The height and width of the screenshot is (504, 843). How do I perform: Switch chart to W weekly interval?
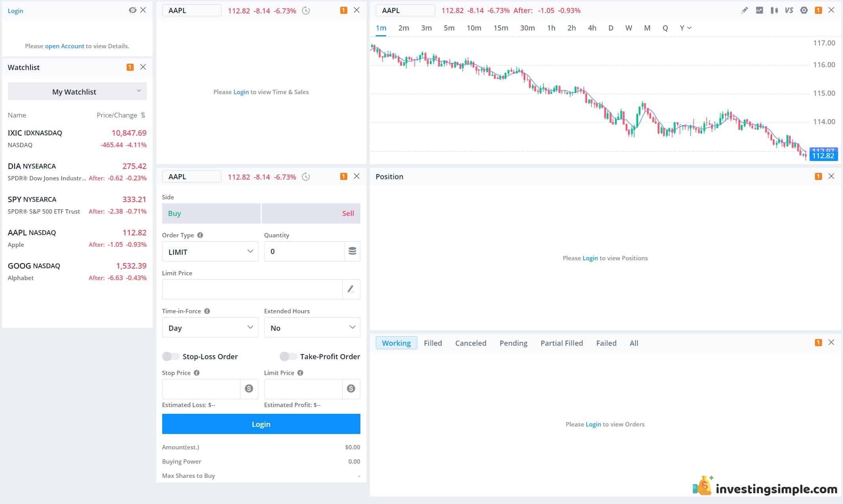click(629, 28)
